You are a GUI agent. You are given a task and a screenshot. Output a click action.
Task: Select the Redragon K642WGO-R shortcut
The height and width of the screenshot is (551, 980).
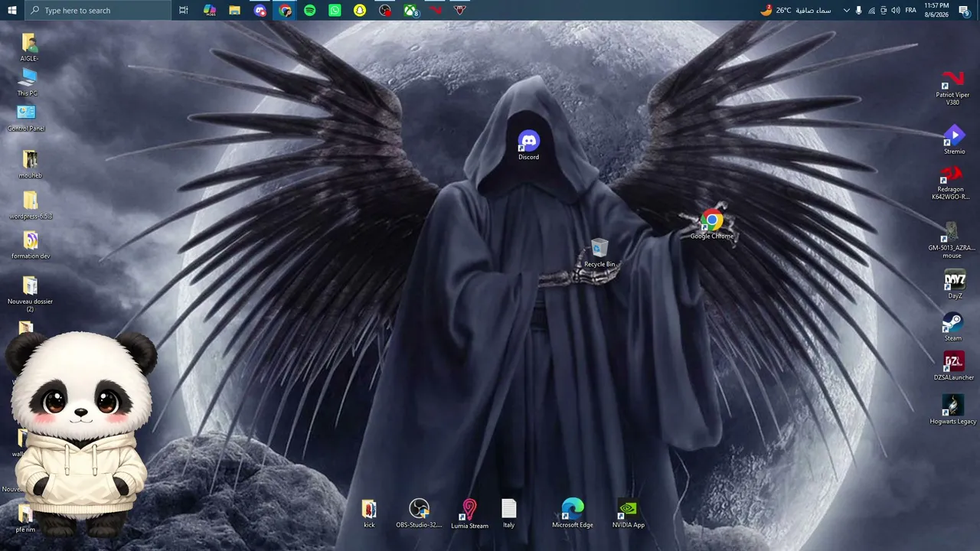[951, 184]
